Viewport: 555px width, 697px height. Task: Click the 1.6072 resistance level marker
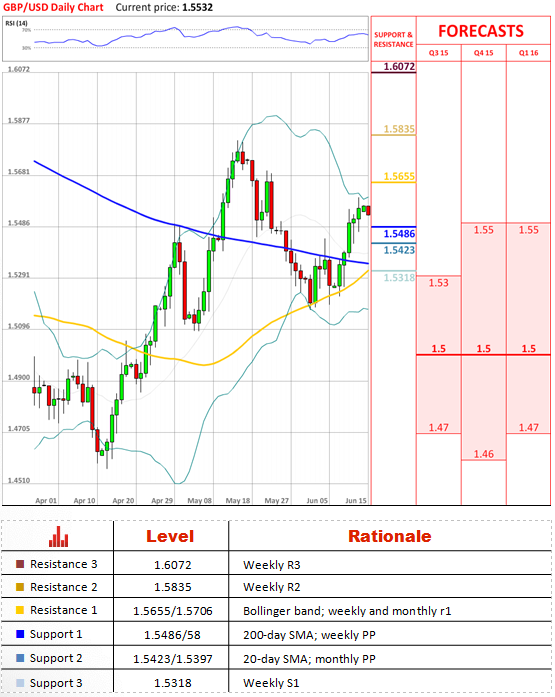pyautogui.click(x=399, y=67)
